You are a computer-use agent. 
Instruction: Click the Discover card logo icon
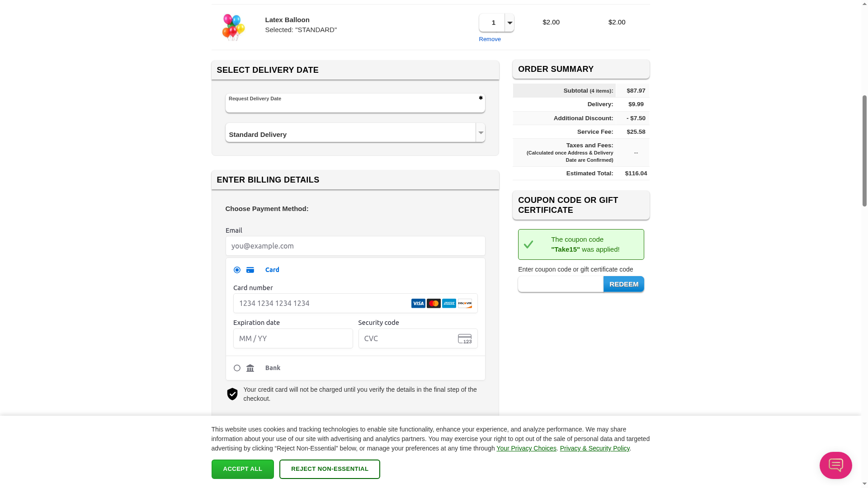465,304
